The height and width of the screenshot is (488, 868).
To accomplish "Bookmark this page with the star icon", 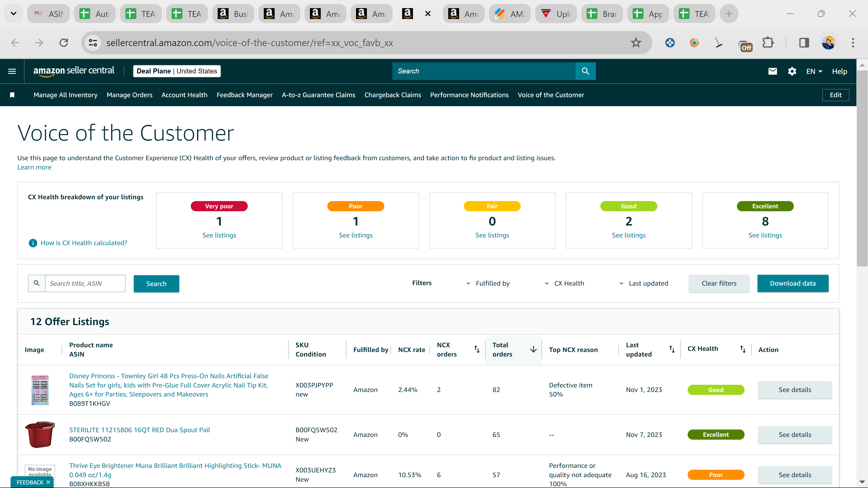I will pyautogui.click(x=636, y=43).
